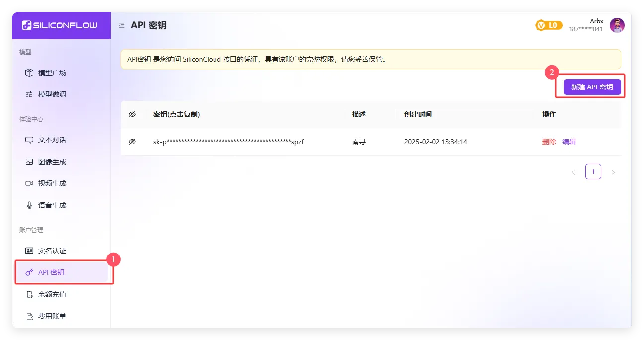
Task: Open 余额充值 in the sidebar
Action: 52,294
